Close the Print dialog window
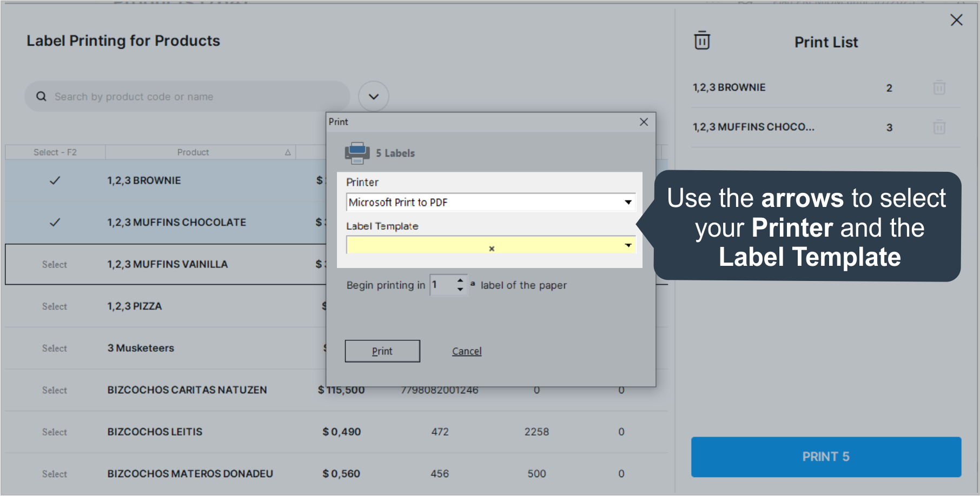 [x=644, y=122]
